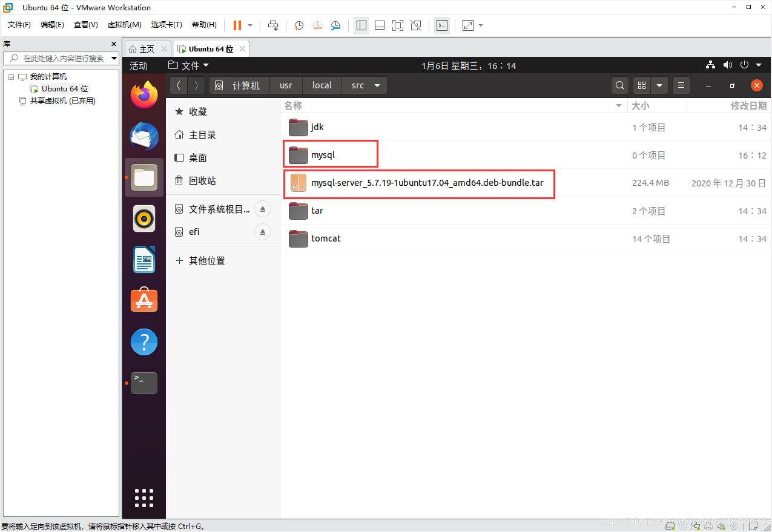The width and height of the screenshot is (772, 532).
Task: Open the stretch display dropdown arrow
Action: [481, 25]
